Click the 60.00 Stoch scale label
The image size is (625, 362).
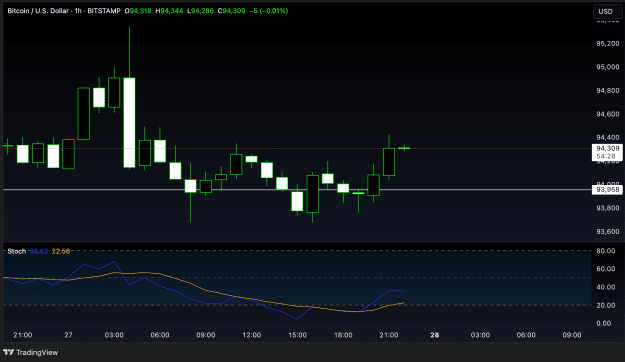[605, 269]
